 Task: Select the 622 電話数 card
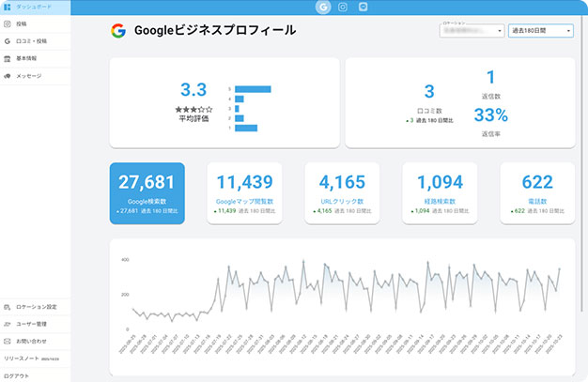pyautogui.click(x=537, y=193)
